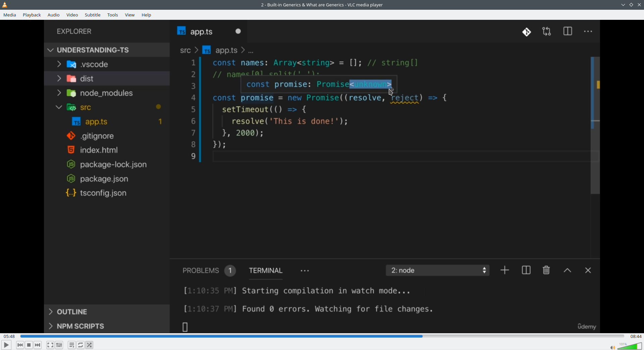The width and height of the screenshot is (644, 350).
Task: Stop playback in VLC
Action: click(x=29, y=345)
